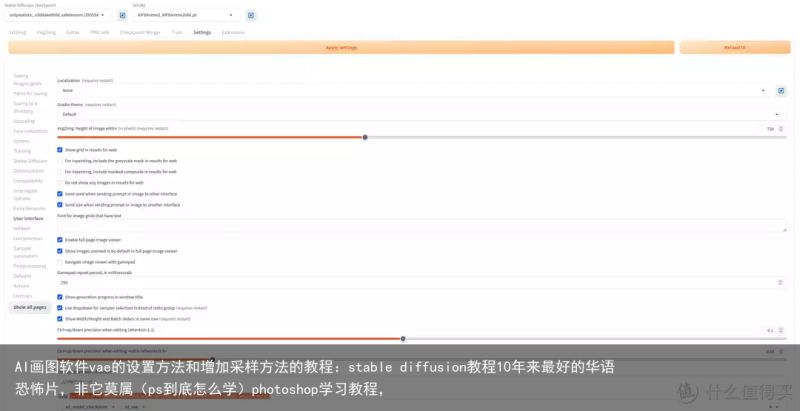Switch to the Checkpoint Merger tab

click(140, 32)
